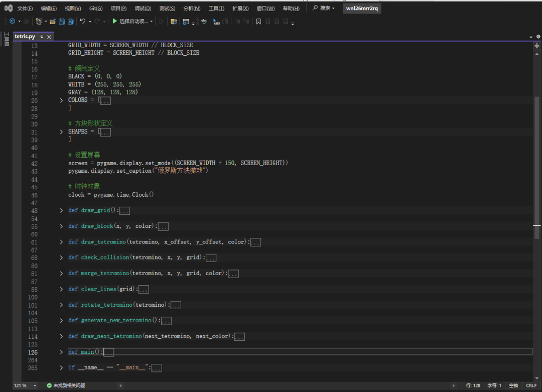
Task: Open the 视图(V) menu
Action: [x=73, y=9]
